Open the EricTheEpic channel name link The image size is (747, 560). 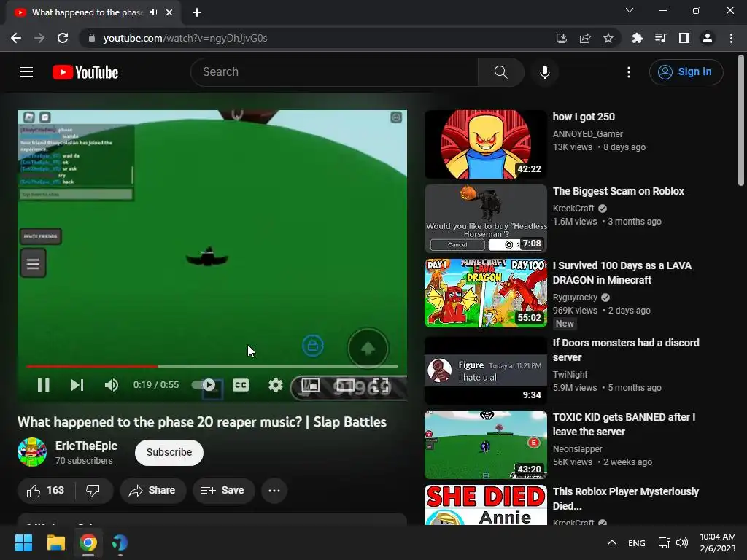(86, 446)
